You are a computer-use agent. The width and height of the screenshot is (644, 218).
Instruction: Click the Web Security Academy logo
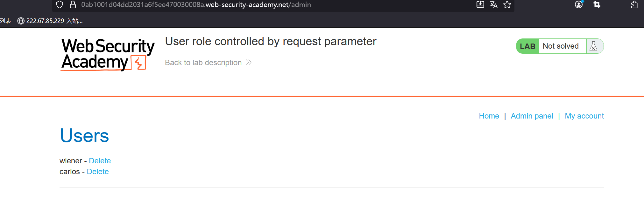point(108,54)
